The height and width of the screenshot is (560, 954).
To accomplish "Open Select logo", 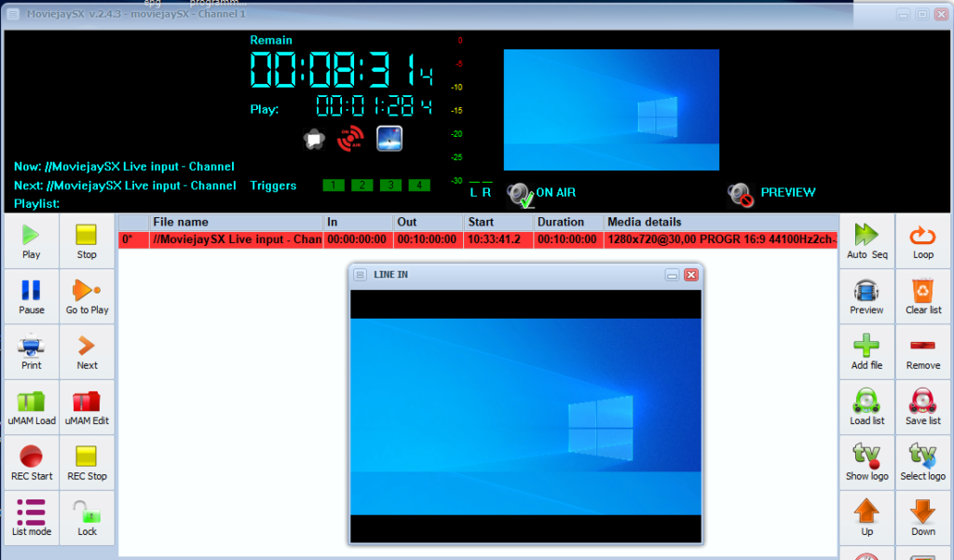I will point(923,463).
